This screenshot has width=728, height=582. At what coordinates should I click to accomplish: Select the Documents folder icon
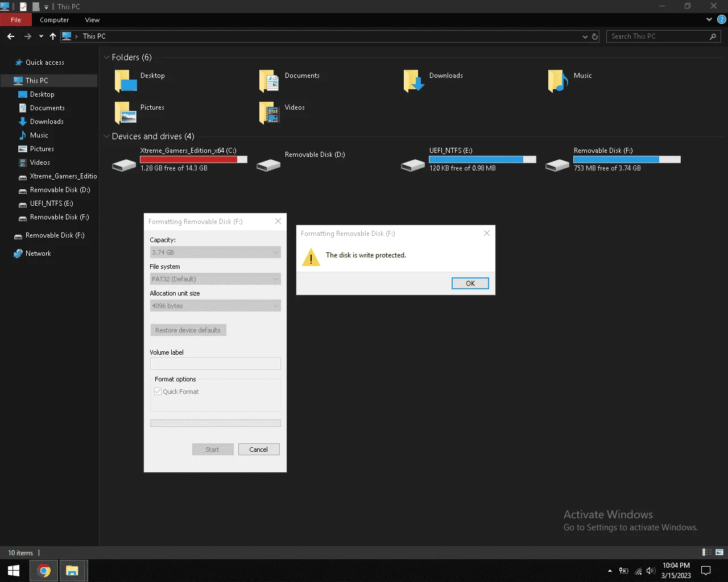pos(270,81)
